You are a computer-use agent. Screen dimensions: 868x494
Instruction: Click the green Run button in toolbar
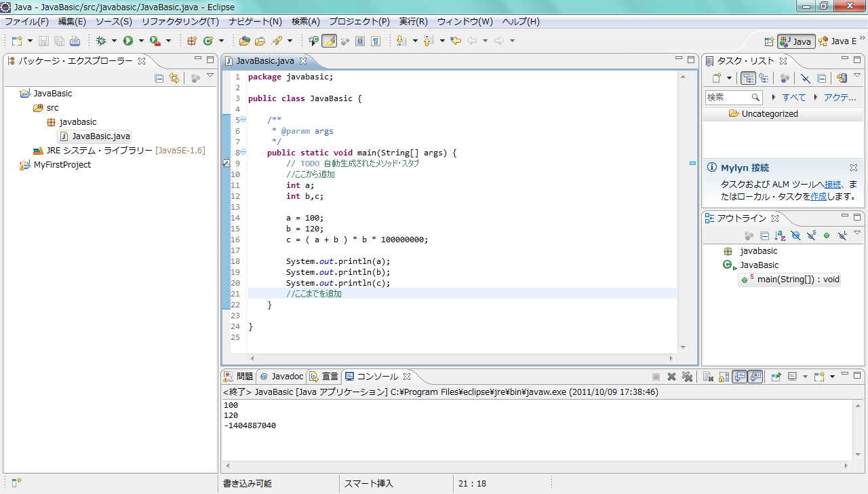point(127,41)
